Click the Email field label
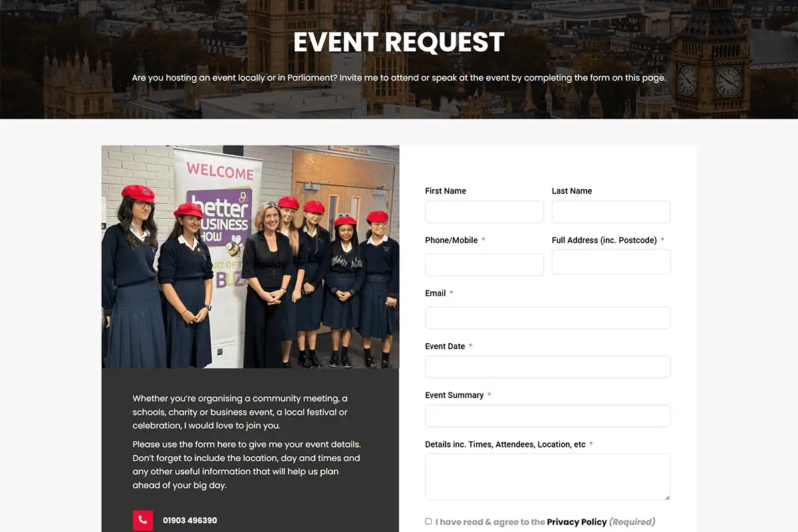The height and width of the screenshot is (532, 798). (x=436, y=293)
